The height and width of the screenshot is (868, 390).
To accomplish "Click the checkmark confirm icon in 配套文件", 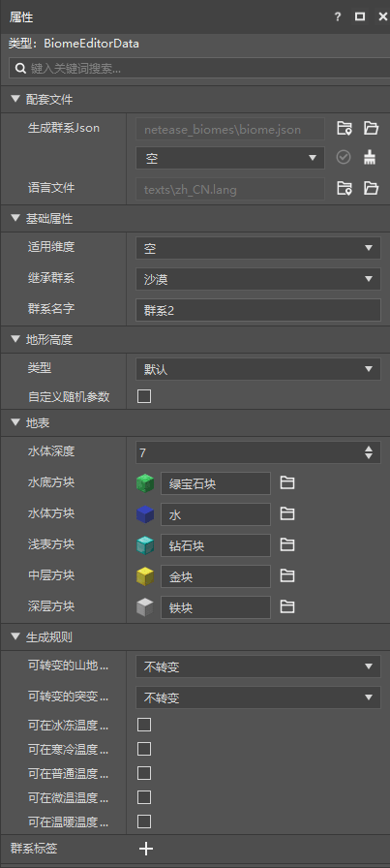I will coord(344,158).
